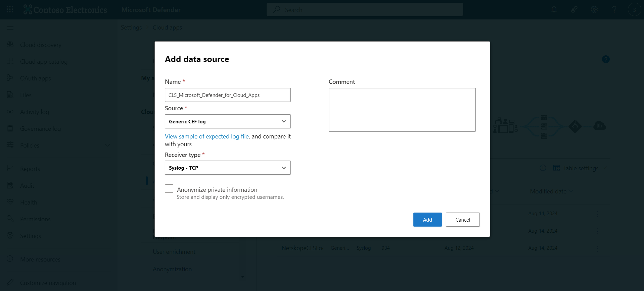
Task: Enable Anonymize private information checkbox
Action: [169, 189]
